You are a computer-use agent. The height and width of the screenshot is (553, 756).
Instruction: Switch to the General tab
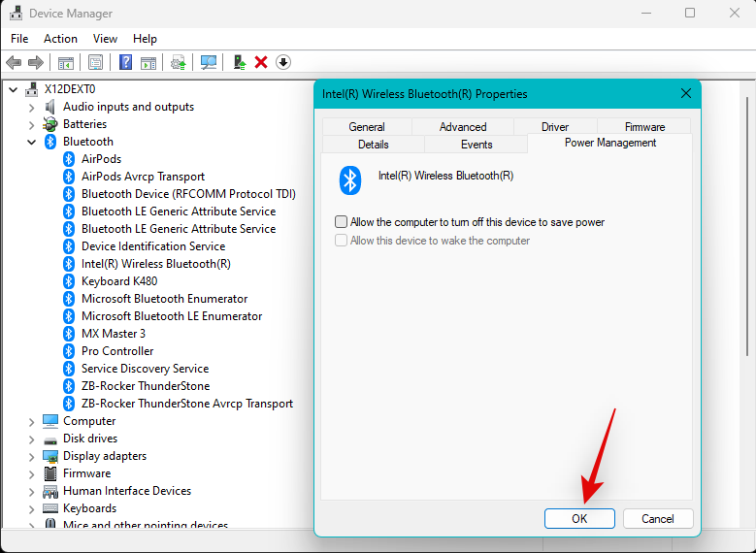tap(367, 127)
